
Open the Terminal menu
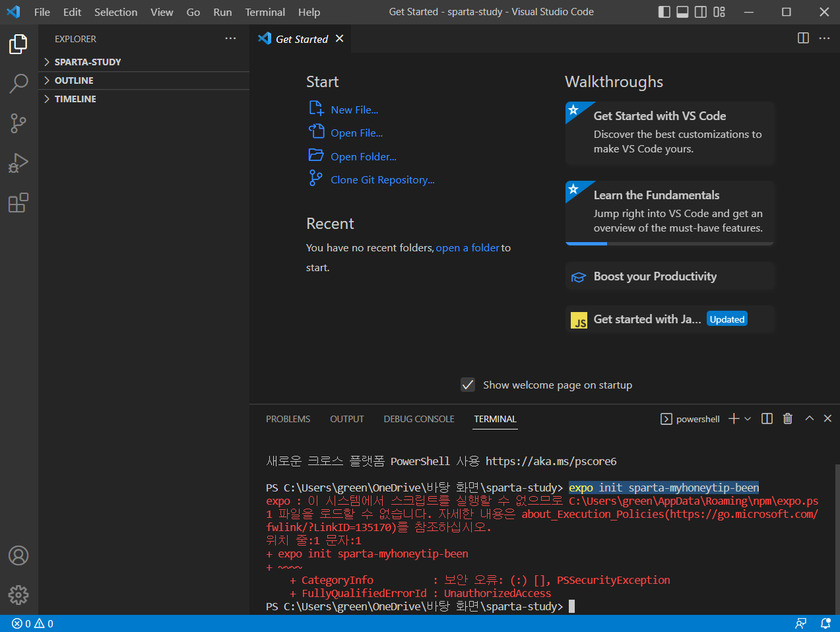265,12
